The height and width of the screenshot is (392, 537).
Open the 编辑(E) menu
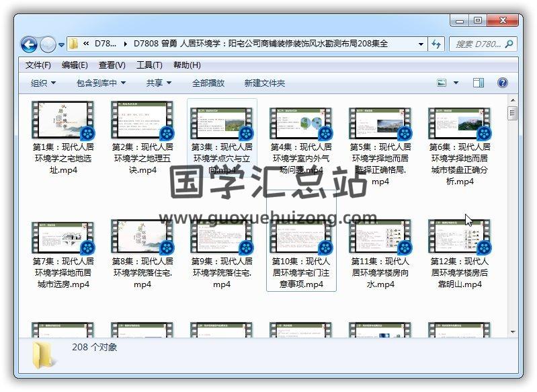(75, 65)
